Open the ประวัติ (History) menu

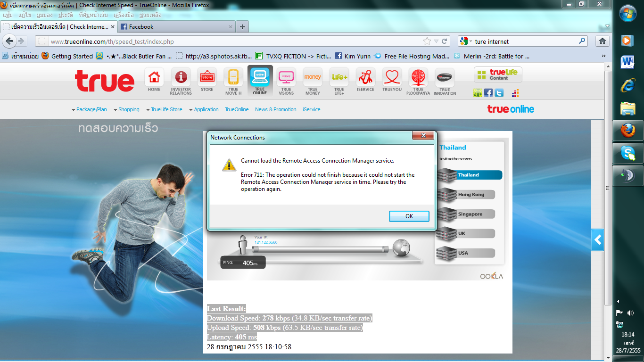pos(66,15)
